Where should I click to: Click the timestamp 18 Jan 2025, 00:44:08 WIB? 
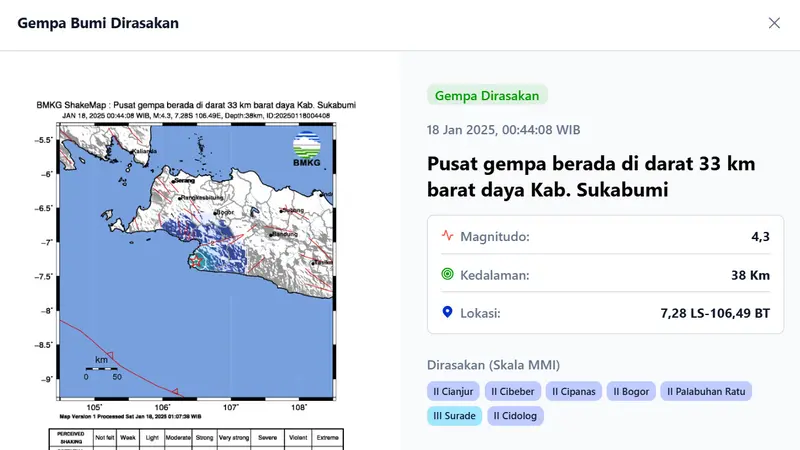[x=504, y=130]
